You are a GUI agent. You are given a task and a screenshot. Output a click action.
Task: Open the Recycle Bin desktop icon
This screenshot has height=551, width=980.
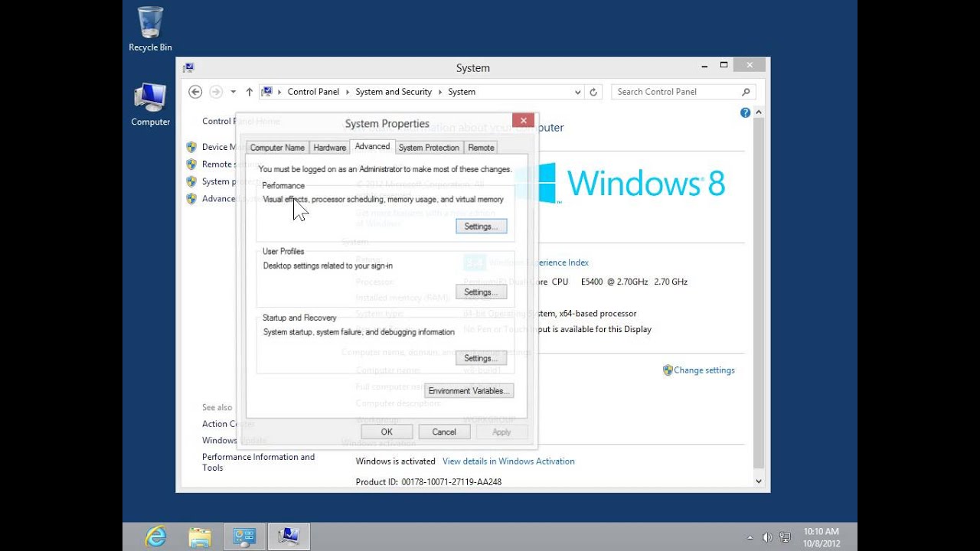150,30
